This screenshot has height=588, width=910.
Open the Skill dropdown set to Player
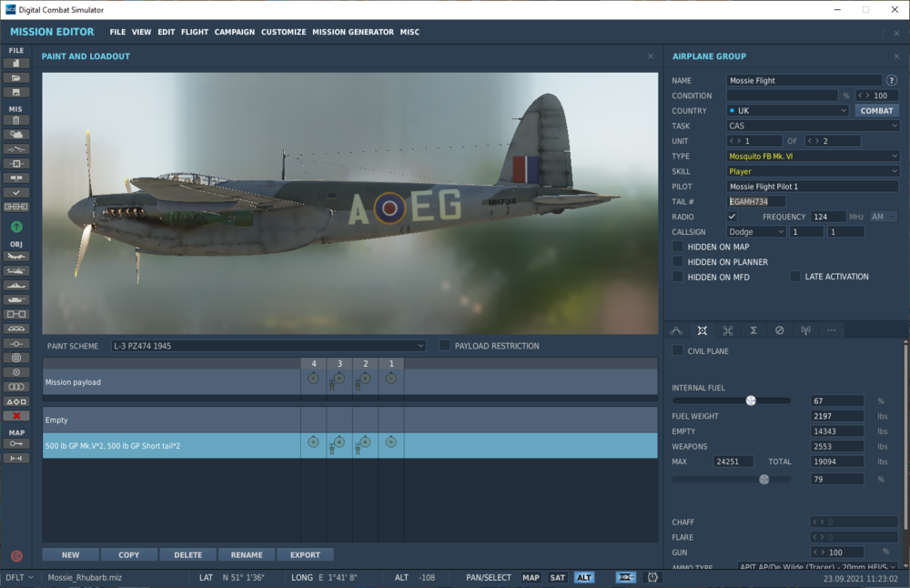point(813,171)
